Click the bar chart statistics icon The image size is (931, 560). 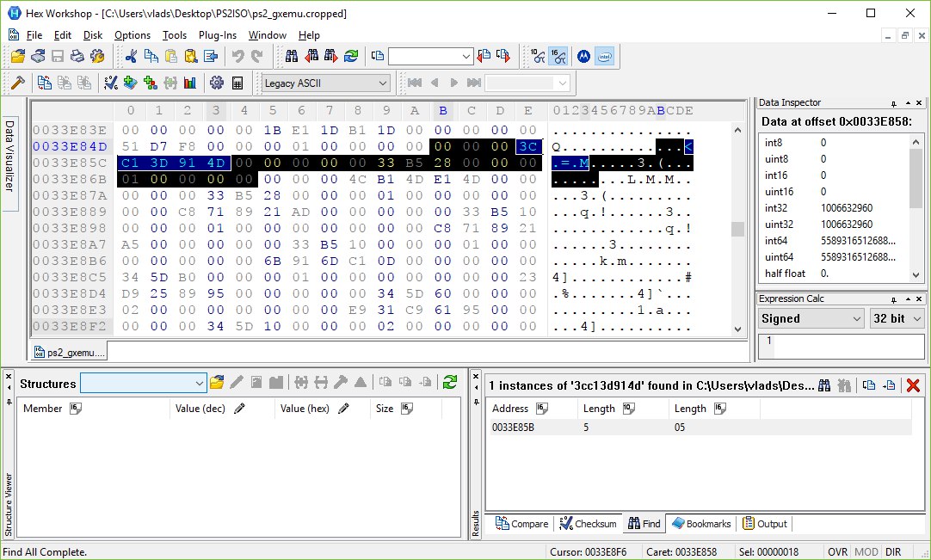pos(190,83)
